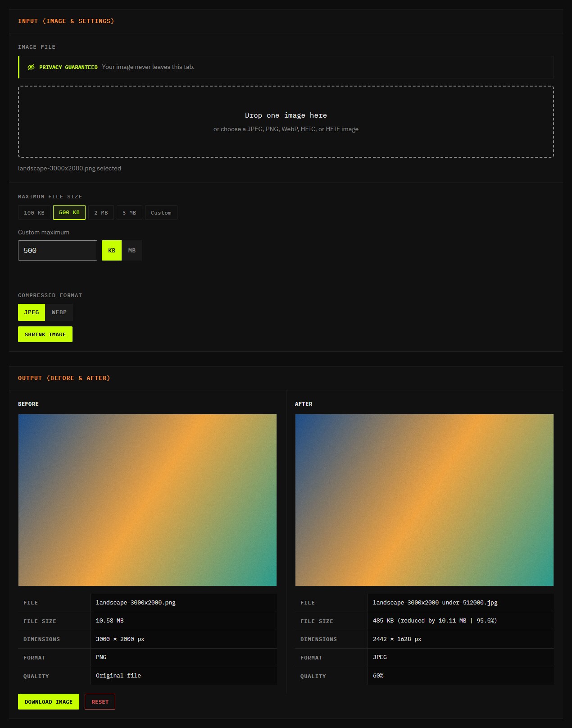
Task: Click 'or choose a JPEG, PNG, WebP, HEIC' hint text
Action: tap(286, 129)
